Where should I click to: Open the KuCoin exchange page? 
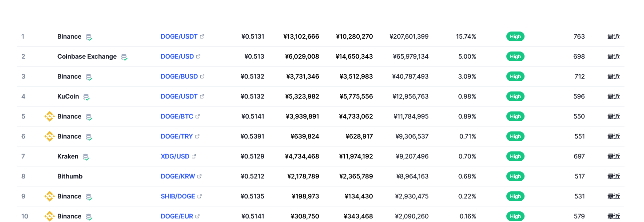[x=68, y=96]
